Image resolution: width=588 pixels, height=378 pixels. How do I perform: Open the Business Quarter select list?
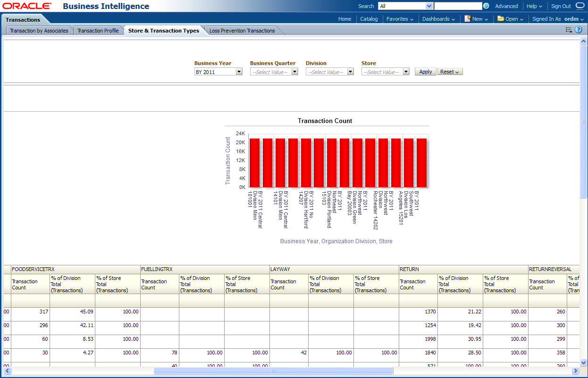pyautogui.click(x=294, y=72)
